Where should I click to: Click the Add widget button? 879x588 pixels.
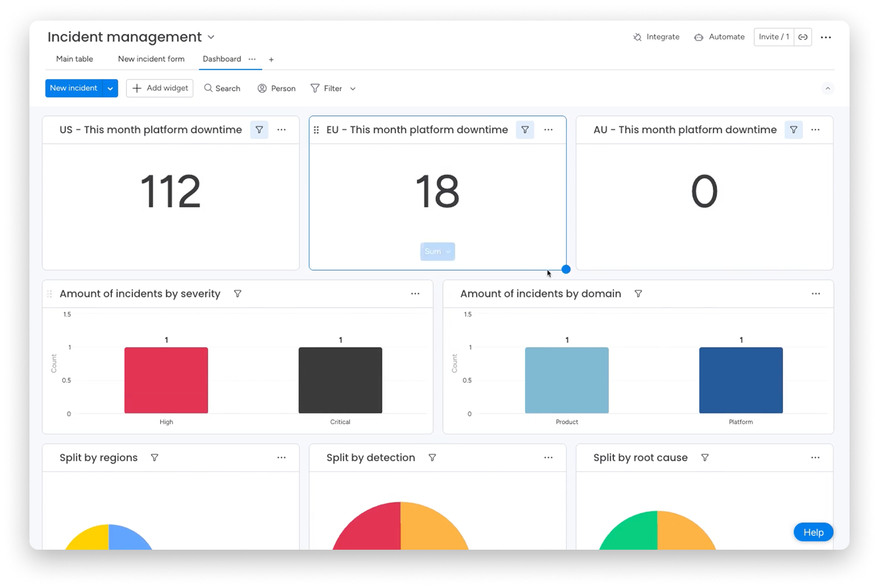click(x=160, y=88)
